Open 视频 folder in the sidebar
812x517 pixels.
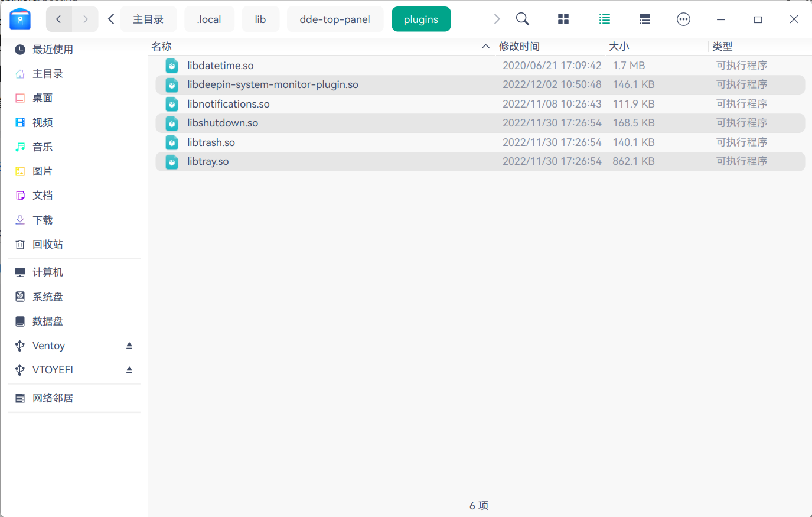coord(74,122)
